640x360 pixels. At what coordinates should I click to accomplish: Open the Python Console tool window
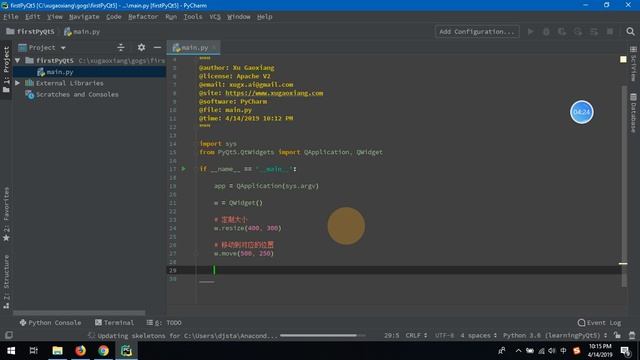point(51,322)
